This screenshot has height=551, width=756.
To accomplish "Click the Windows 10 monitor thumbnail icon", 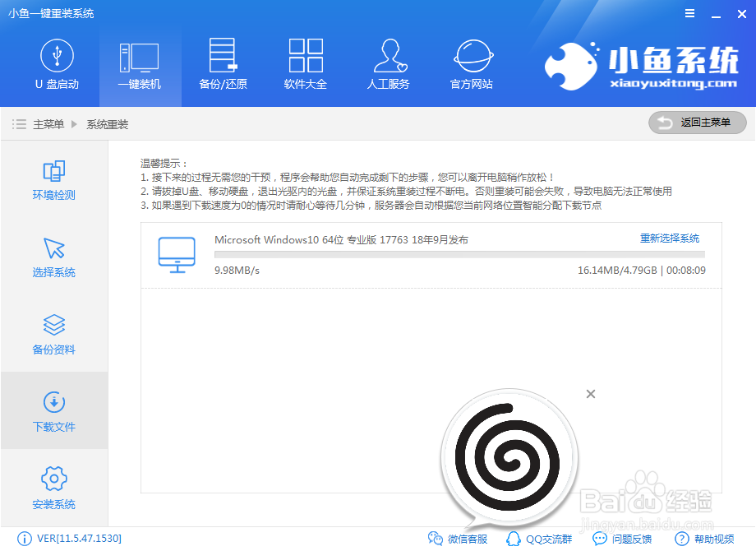I will pos(175,252).
